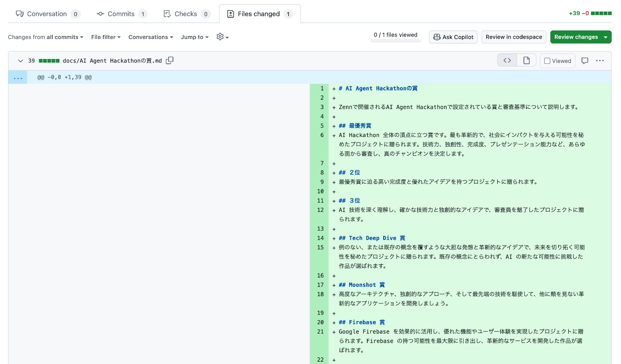This screenshot has height=364, width=621.
Task: Collapse the docs/AI Agent Hackathonの賞.md file diff
Action: [x=20, y=61]
